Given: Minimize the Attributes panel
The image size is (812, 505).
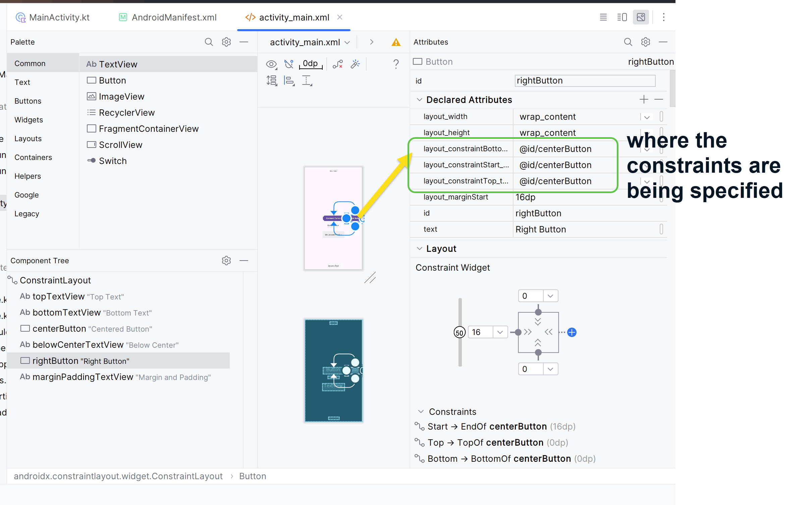Looking at the screenshot, I should tap(663, 42).
